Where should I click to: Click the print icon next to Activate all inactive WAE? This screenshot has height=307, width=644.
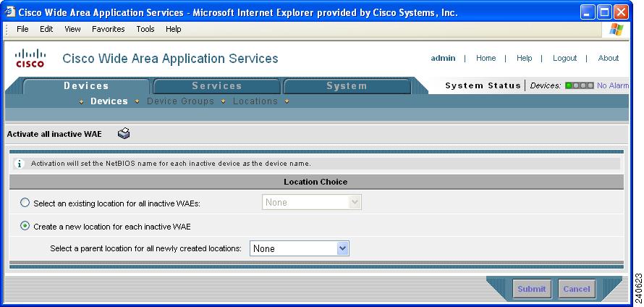coord(124,133)
